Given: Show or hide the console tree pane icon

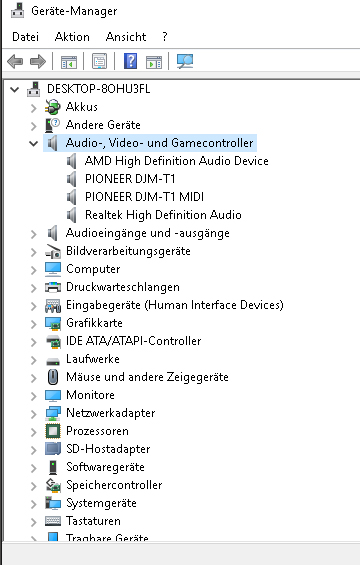Looking at the screenshot, I should pyautogui.click(x=68, y=62).
